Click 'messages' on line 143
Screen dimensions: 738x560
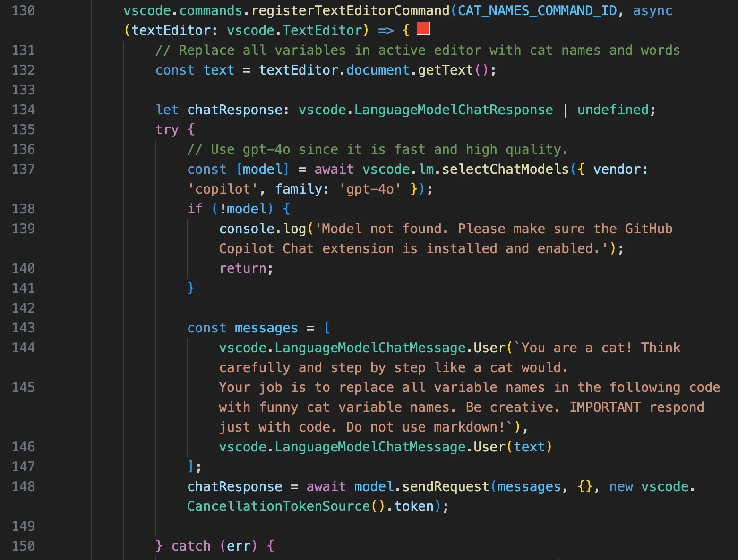coord(266,328)
